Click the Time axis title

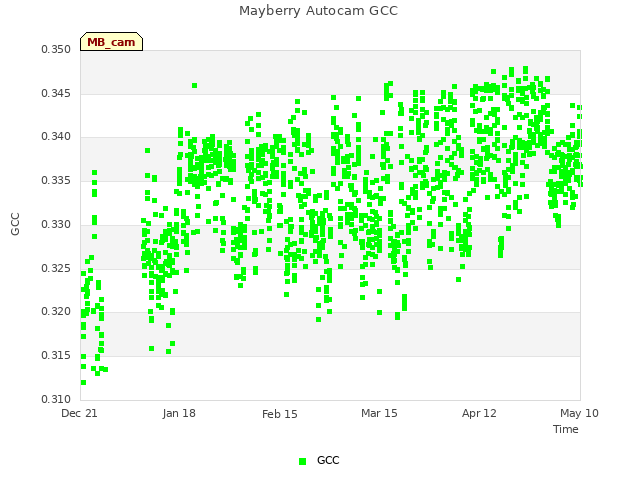click(566, 429)
